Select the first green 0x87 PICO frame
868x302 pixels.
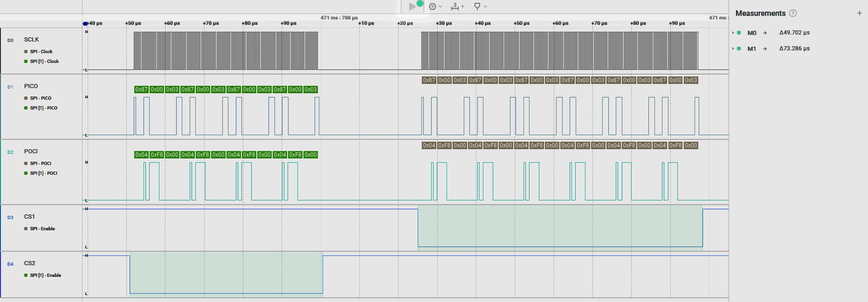click(141, 90)
